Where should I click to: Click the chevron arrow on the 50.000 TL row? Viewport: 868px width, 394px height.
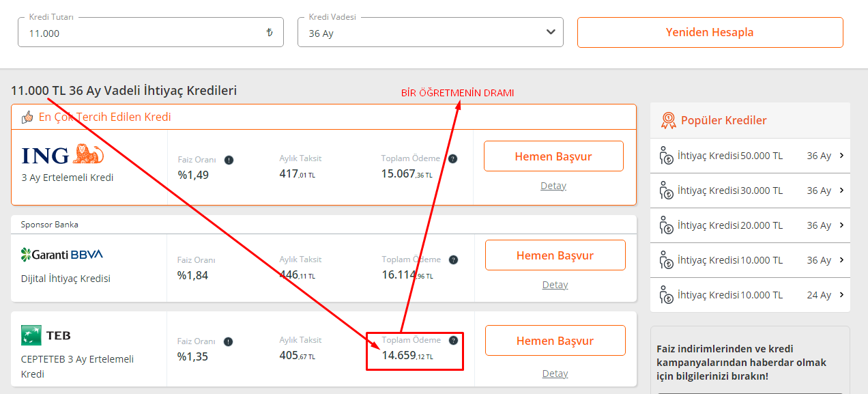[x=842, y=155]
